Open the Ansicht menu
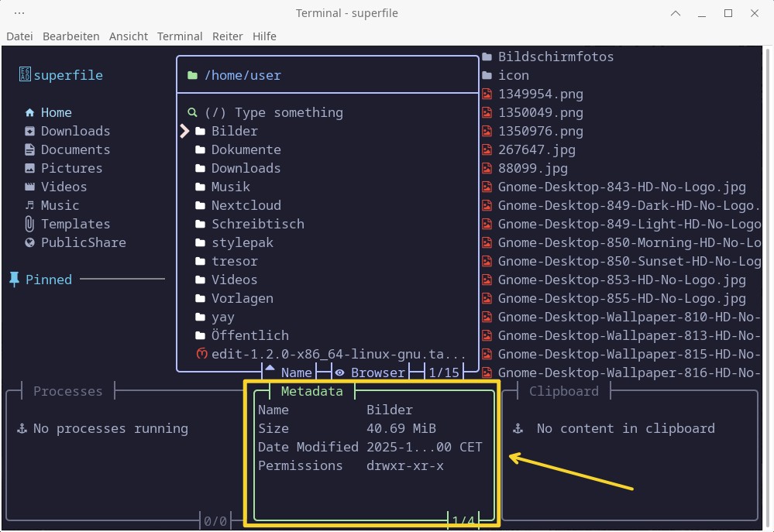The width and height of the screenshot is (774, 532). tap(128, 36)
